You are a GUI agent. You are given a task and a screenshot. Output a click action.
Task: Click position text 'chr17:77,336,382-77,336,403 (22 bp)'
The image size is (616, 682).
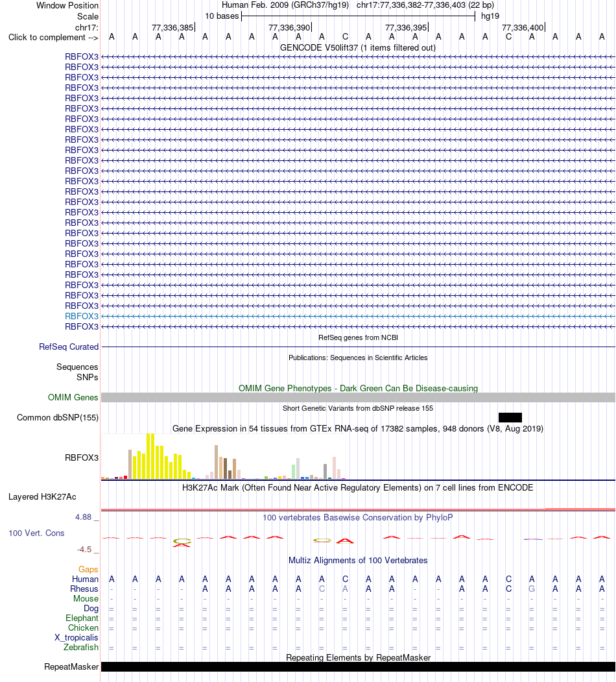(425, 5)
